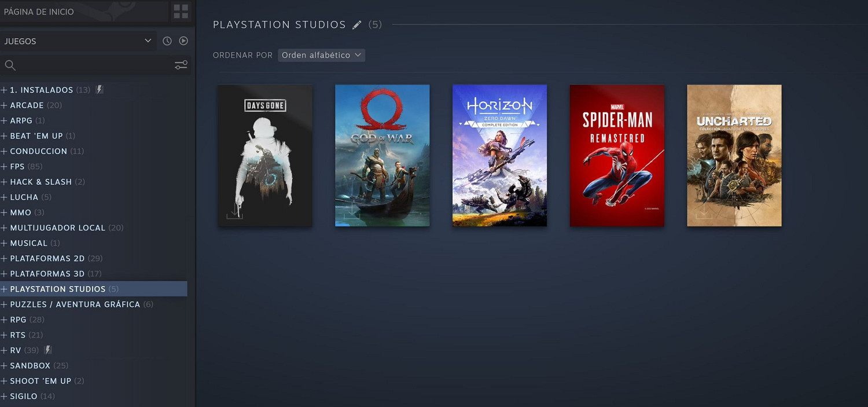Open the advanced filter sliders icon
The image size is (868, 407).
181,65
